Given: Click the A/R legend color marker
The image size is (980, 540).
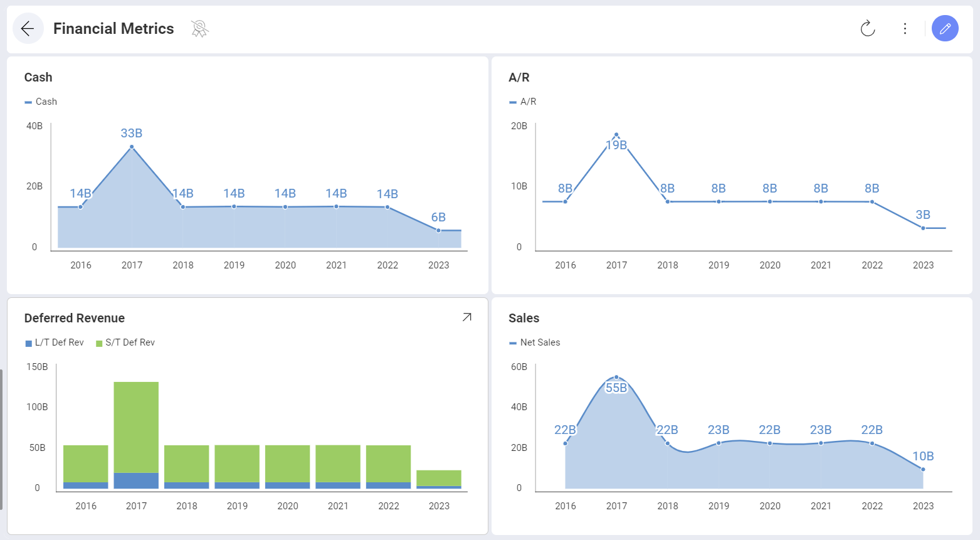Looking at the screenshot, I should 513,102.
